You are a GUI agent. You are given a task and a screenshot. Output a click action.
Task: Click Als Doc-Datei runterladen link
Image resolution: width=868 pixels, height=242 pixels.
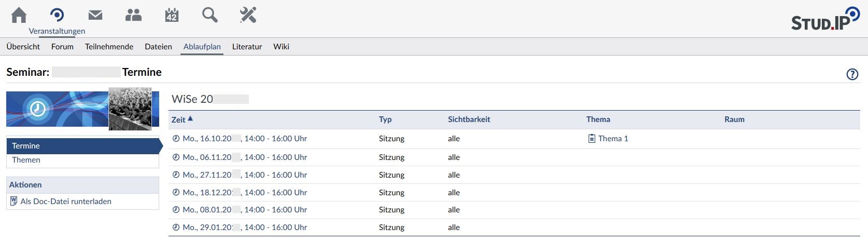[x=66, y=201]
